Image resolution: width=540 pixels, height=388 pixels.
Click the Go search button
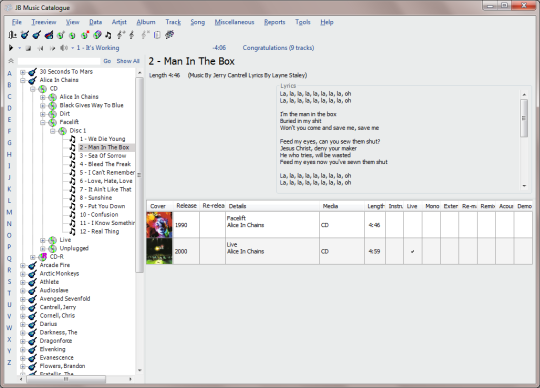[107, 61]
